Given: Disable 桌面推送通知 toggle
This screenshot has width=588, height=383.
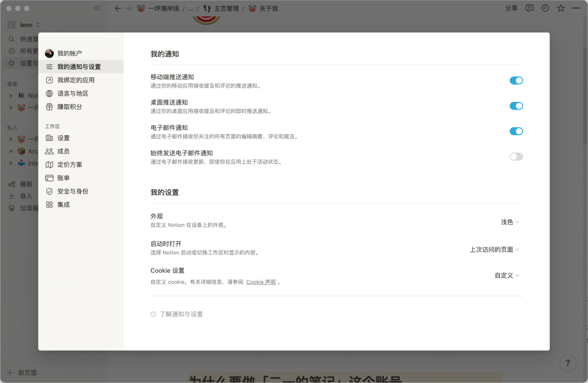Looking at the screenshot, I should tap(516, 106).
